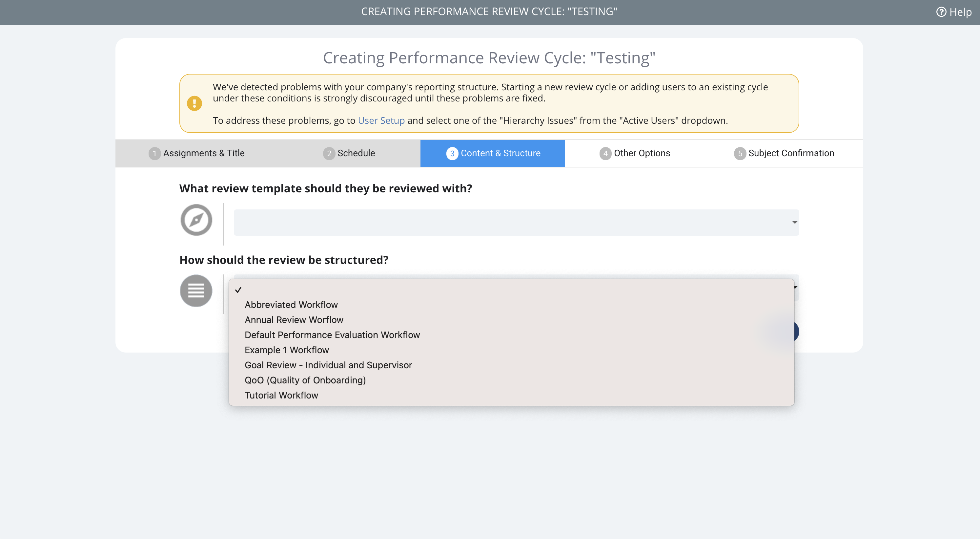
Task: Choose Abbreviated Workflow option
Action: [511, 305]
